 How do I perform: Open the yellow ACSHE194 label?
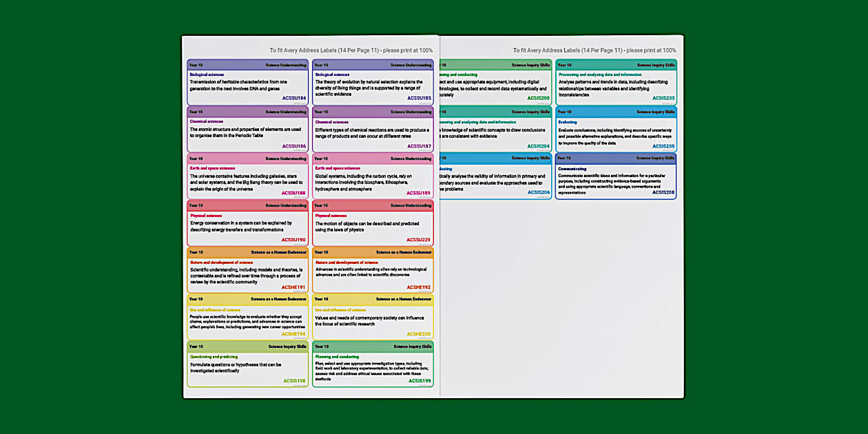(248, 318)
